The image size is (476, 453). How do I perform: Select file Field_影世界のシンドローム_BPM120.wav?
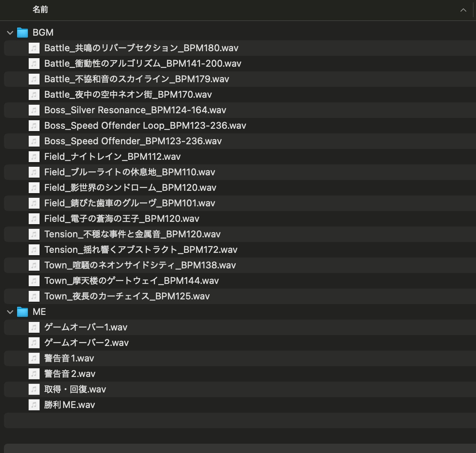pyautogui.click(x=130, y=188)
